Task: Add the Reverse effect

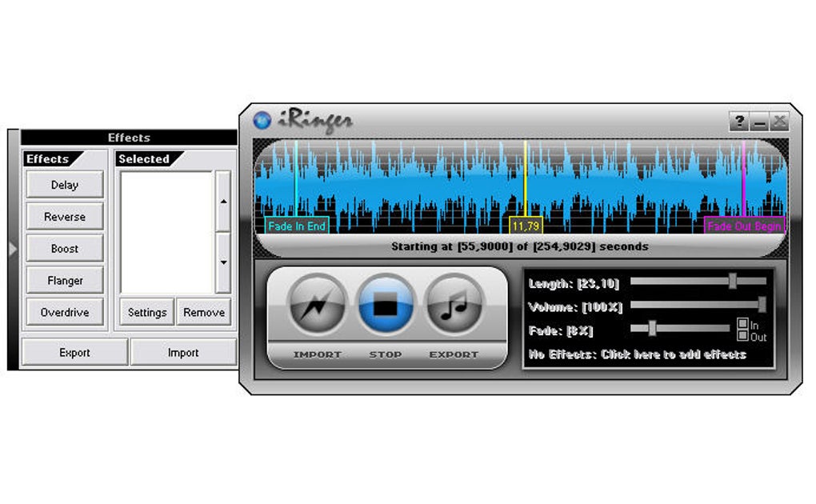Action: tap(65, 217)
